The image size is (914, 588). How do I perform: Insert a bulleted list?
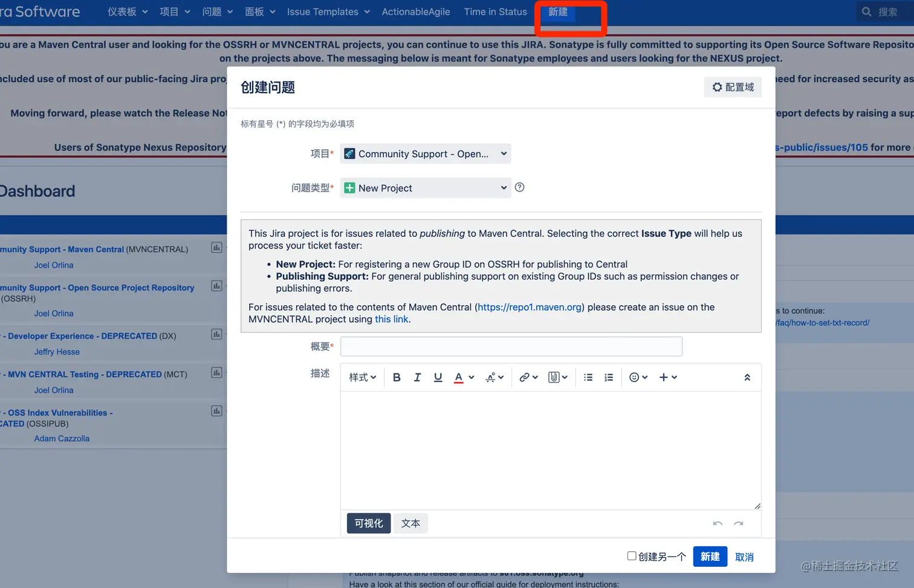(x=588, y=377)
